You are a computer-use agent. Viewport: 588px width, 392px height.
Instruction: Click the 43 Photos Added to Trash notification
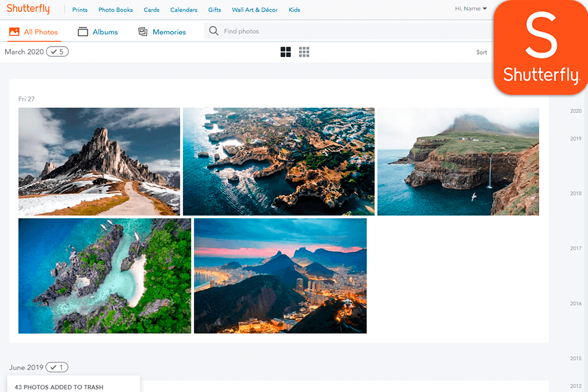tap(73, 384)
